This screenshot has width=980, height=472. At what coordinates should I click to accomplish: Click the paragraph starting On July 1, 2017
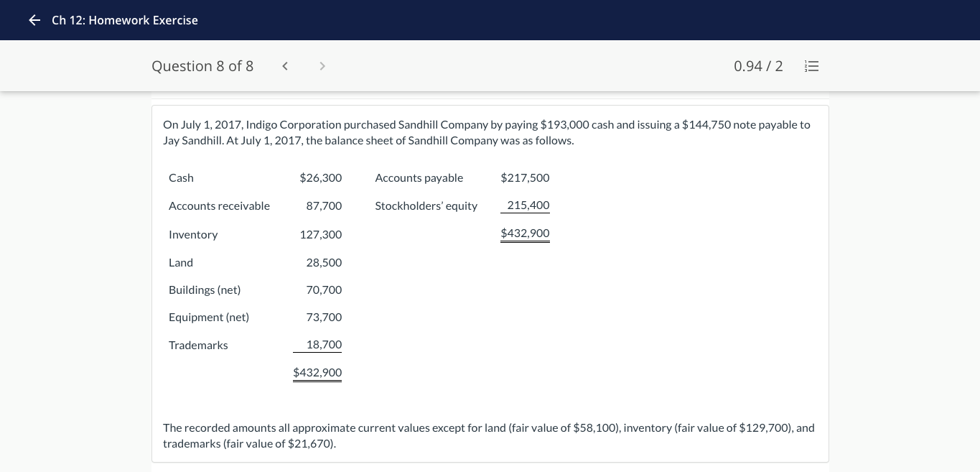tap(486, 132)
